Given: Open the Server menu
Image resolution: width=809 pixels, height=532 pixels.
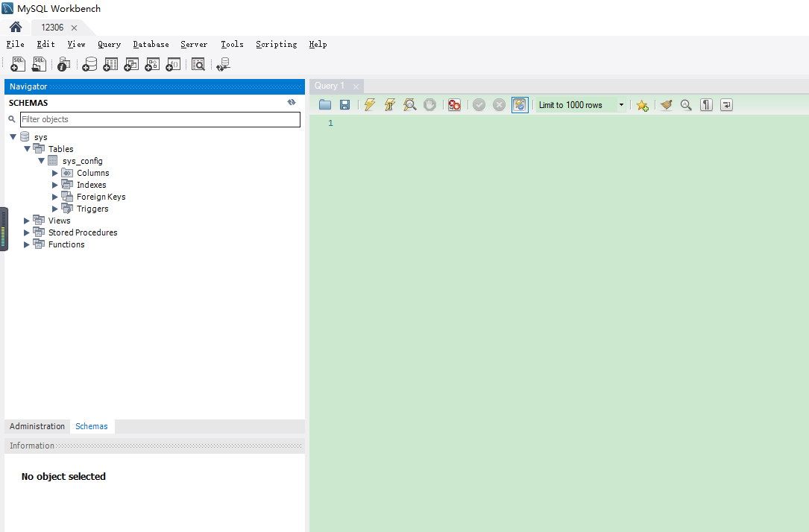Looking at the screenshot, I should pos(193,45).
